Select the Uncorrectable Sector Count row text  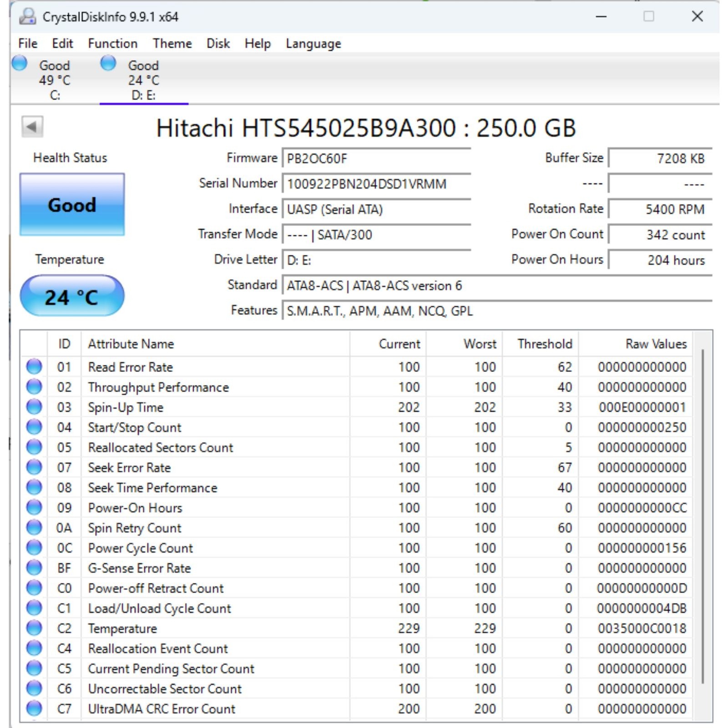coord(165,688)
